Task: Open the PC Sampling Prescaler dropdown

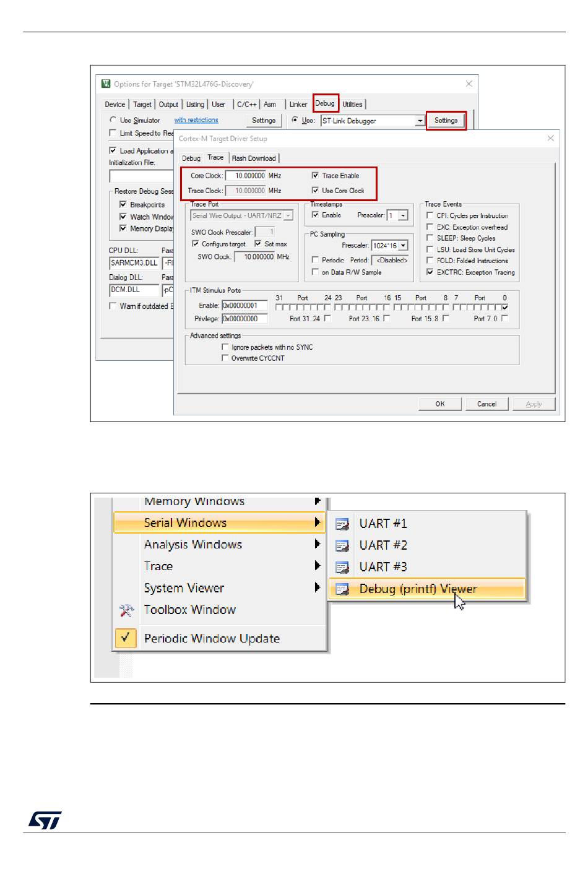Action: pos(403,246)
